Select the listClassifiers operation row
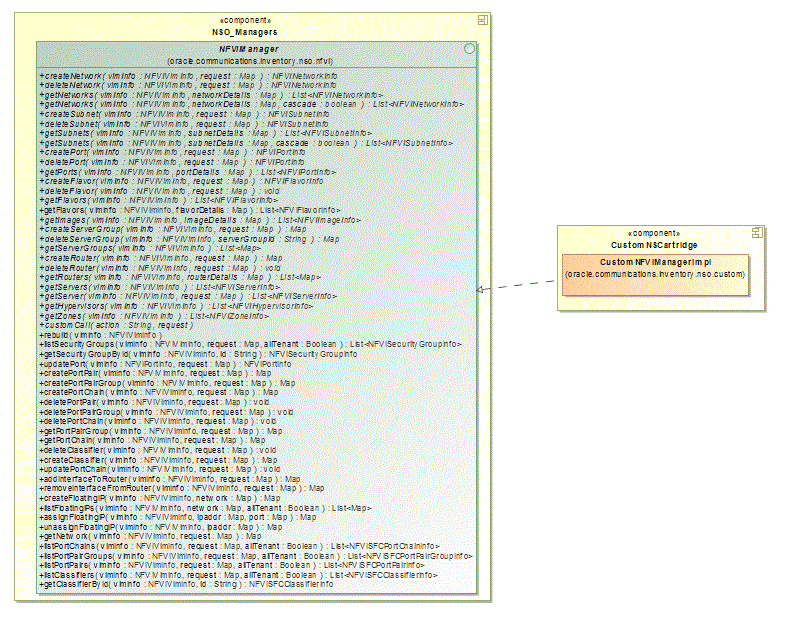Viewport: 792px width, 618px height. [x=238, y=575]
